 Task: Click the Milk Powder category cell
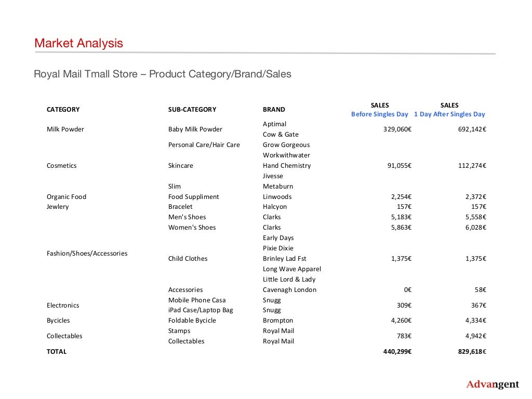pos(65,129)
